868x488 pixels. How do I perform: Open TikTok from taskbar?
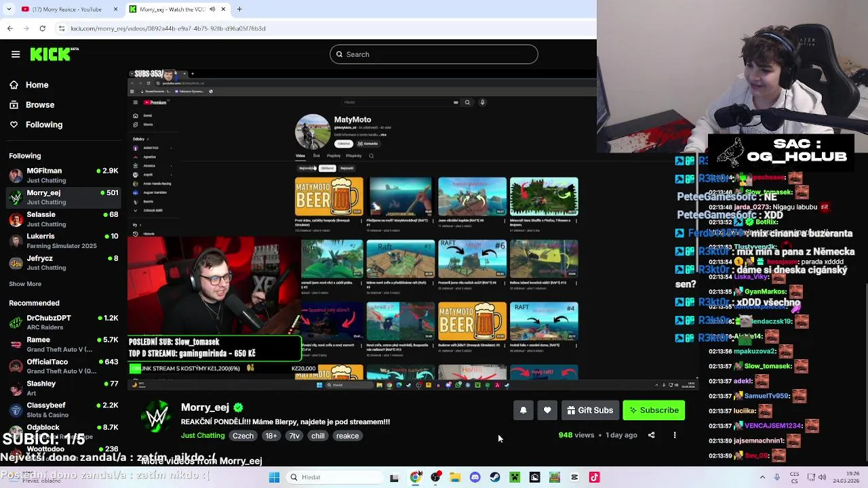pos(594,477)
